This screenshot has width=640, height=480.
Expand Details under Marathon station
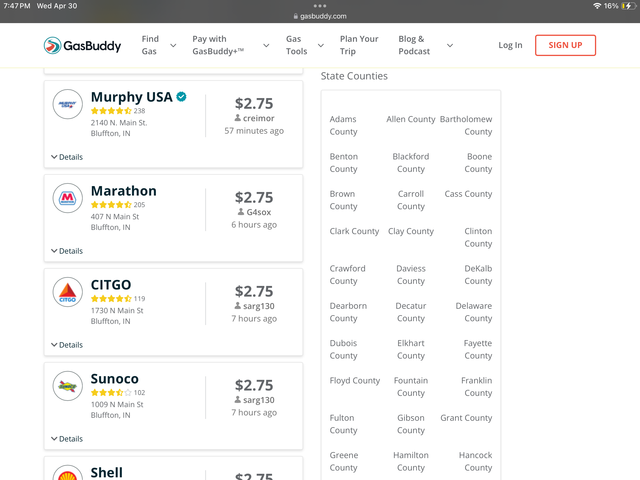click(67, 251)
